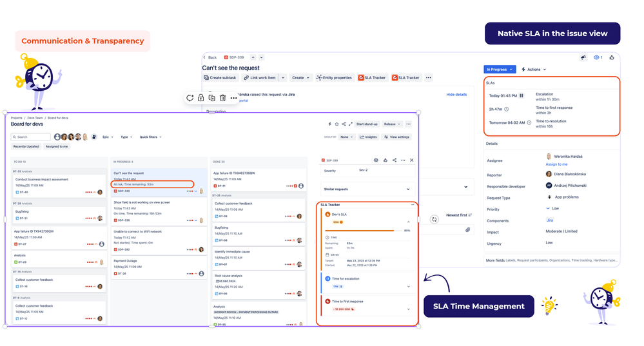Filter the board by the first avatar
This screenshot has width=644, height=346.
pos(57,137)
